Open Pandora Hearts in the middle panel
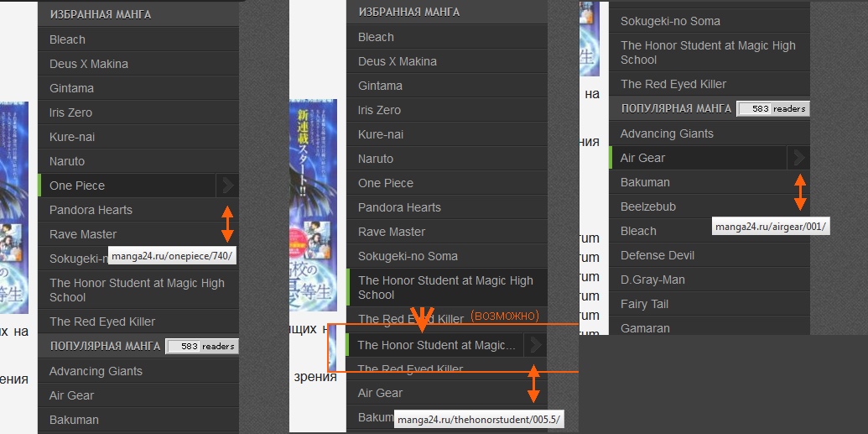The image size is (868, 434). coord(447,208)
